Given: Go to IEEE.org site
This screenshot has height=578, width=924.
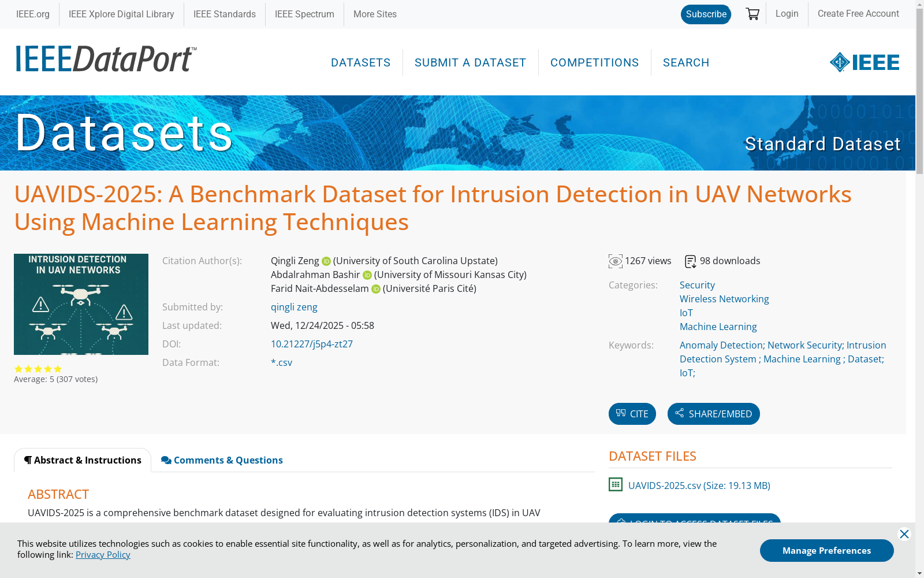Looking at the screenshot, I should click(x=33, y=14).
